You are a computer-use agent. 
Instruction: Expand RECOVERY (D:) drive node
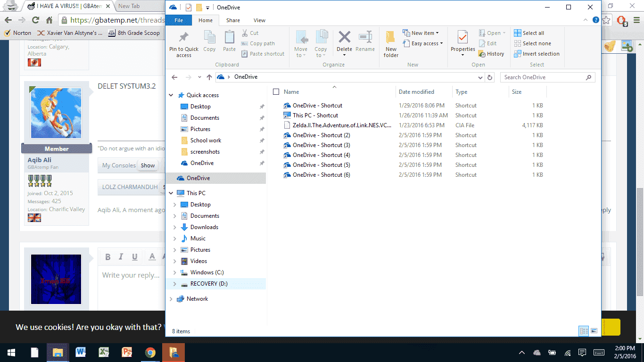175,284
